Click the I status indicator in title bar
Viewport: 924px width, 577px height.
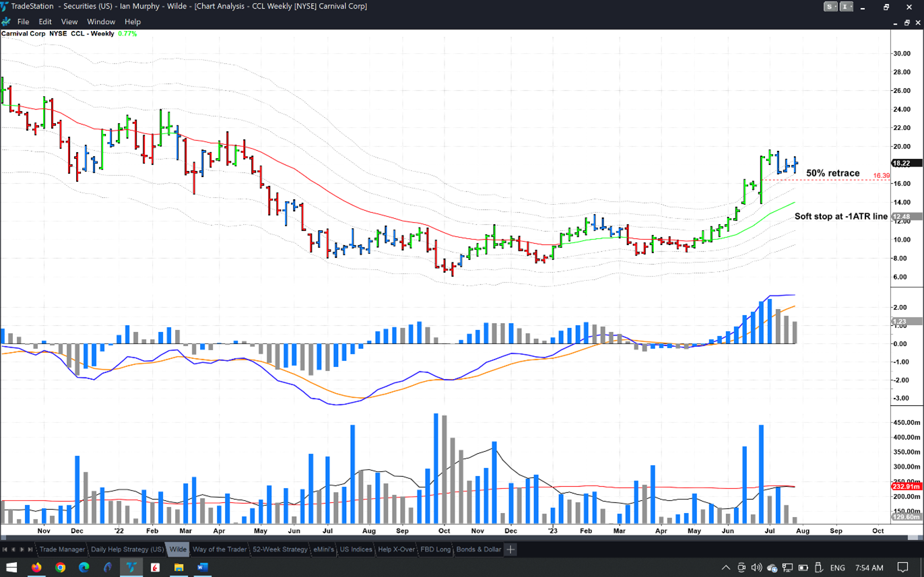pos(847,7)
